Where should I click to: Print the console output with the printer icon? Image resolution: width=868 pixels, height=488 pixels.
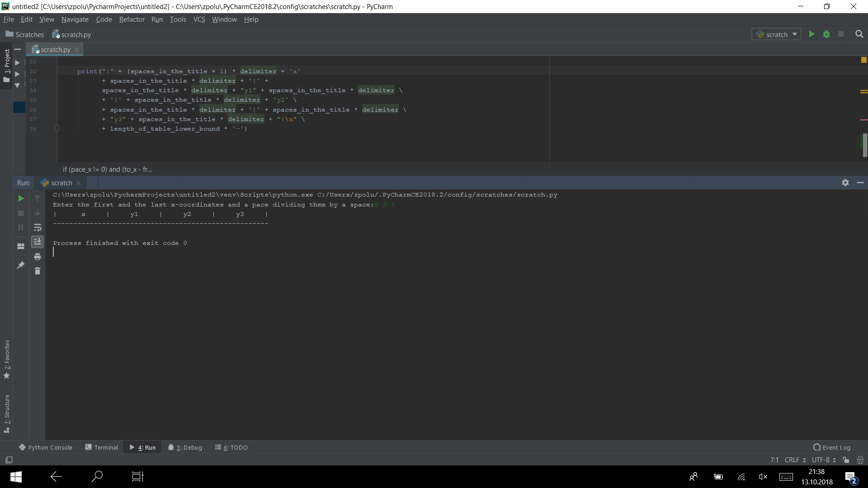(x=38, y=257)
